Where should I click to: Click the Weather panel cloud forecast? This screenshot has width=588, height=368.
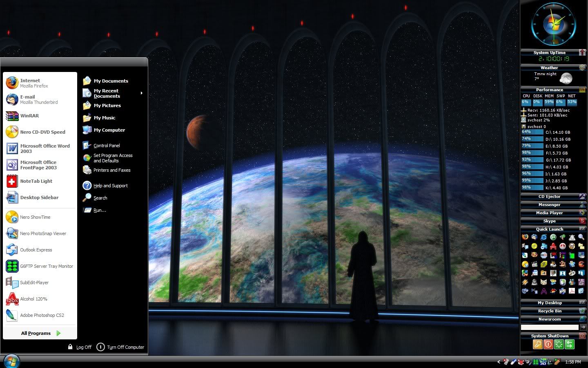tap(566, 78)
